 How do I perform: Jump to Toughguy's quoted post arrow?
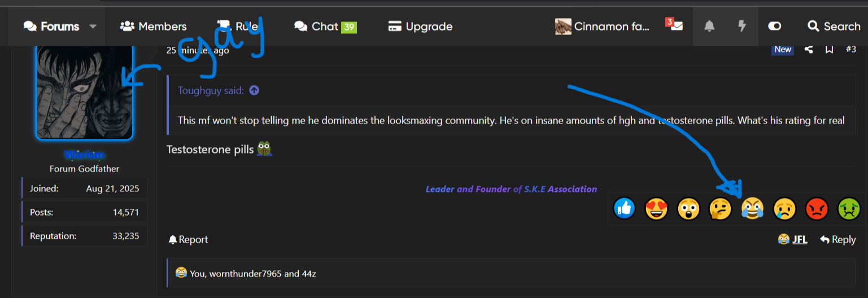pyautogui.click(x=254, y=90)
